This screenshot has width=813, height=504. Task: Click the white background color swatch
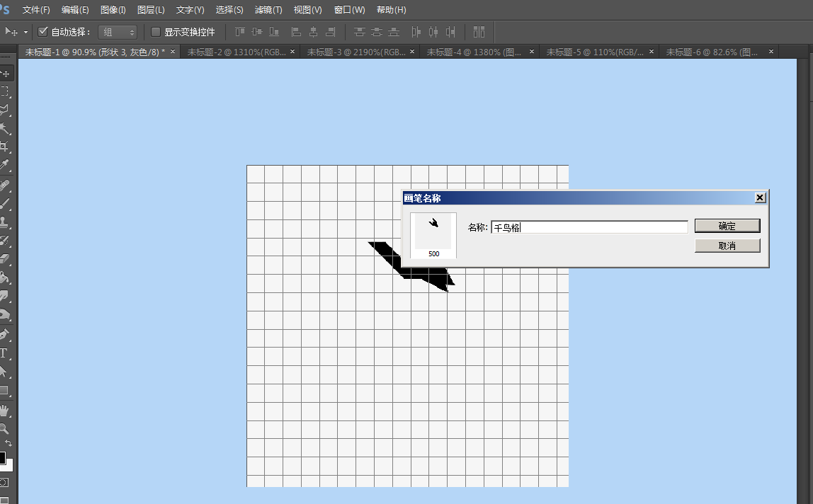(9, 465)
